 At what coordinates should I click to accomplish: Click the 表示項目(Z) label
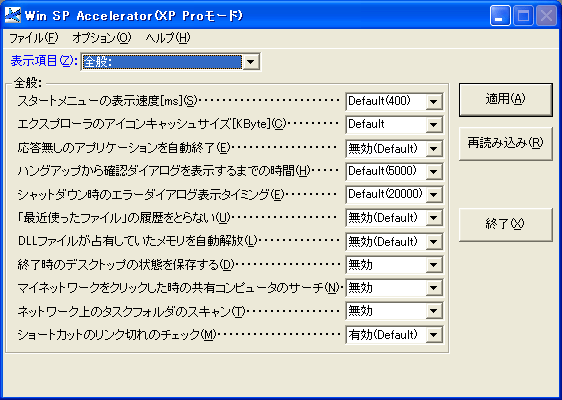(44, 61)
